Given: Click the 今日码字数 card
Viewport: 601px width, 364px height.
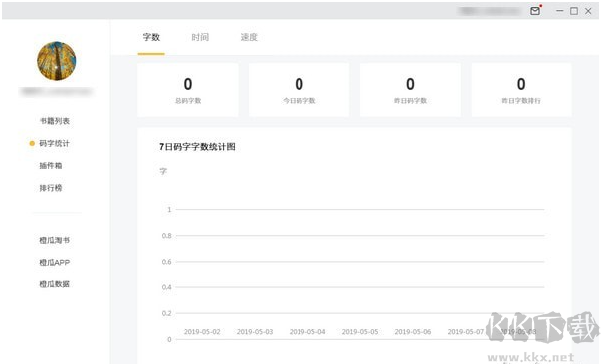Looking at the screenshot, I should pos(299,91).
